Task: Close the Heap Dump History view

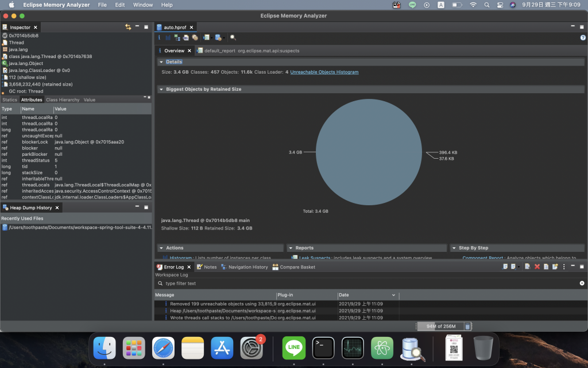Action: click(57, 208)
